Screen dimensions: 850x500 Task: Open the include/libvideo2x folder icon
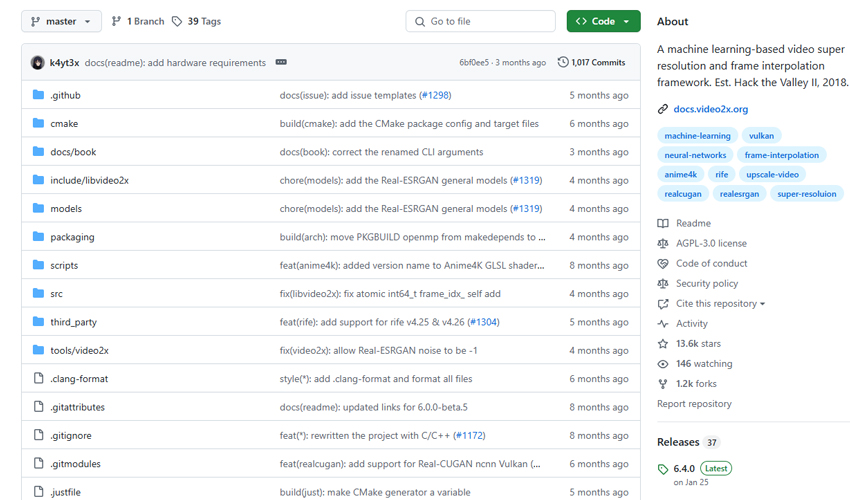pos(38,180)
